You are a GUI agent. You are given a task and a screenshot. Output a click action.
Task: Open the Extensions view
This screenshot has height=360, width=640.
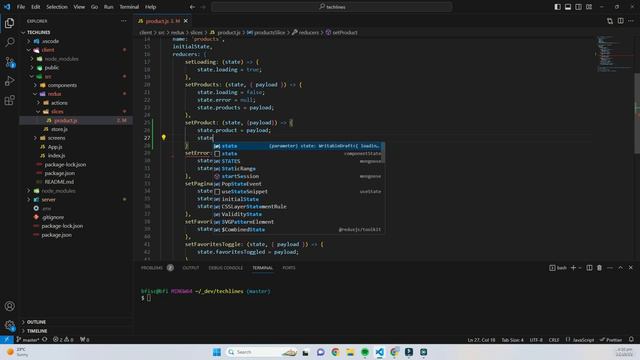(9, 100)
